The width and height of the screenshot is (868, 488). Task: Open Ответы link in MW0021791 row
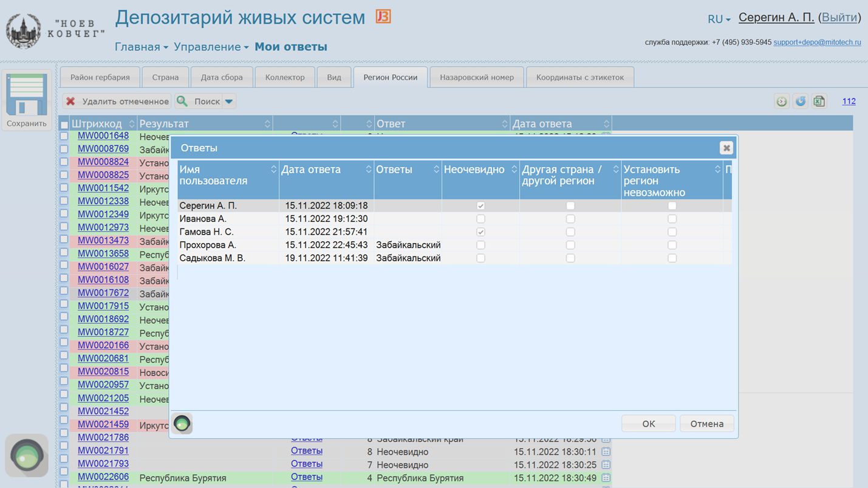[307, 451]
